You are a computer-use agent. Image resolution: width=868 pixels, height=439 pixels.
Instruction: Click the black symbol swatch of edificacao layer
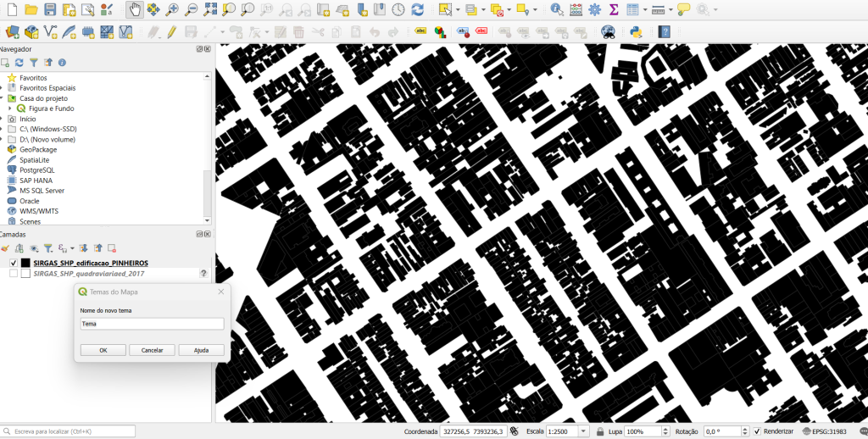click(25, 263)
